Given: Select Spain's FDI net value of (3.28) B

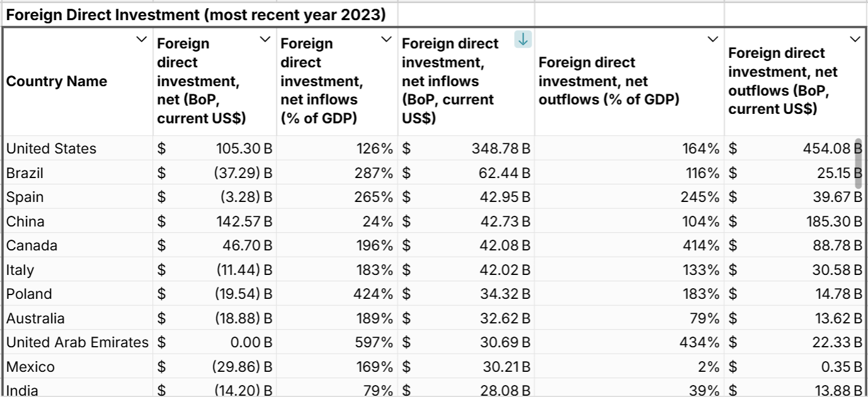Looking at the screenshot, I should (x=214, y=197).
